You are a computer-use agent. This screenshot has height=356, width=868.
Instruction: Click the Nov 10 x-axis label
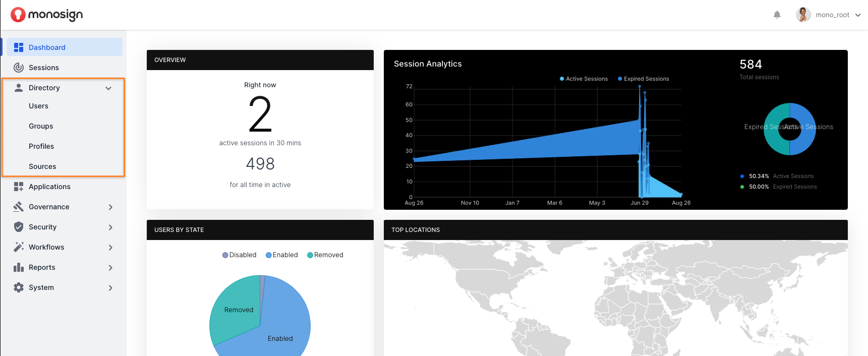470,203
